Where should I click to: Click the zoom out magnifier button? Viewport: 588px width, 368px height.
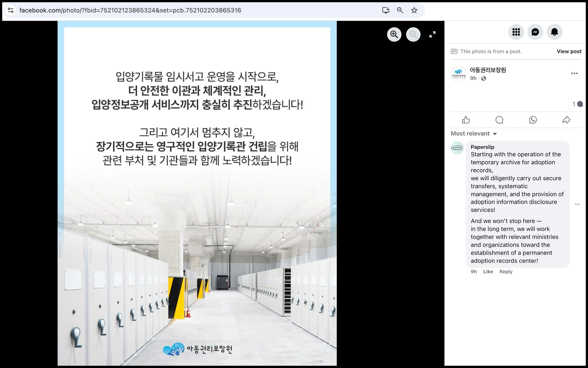pyautogui.click(x=413, y=35)
